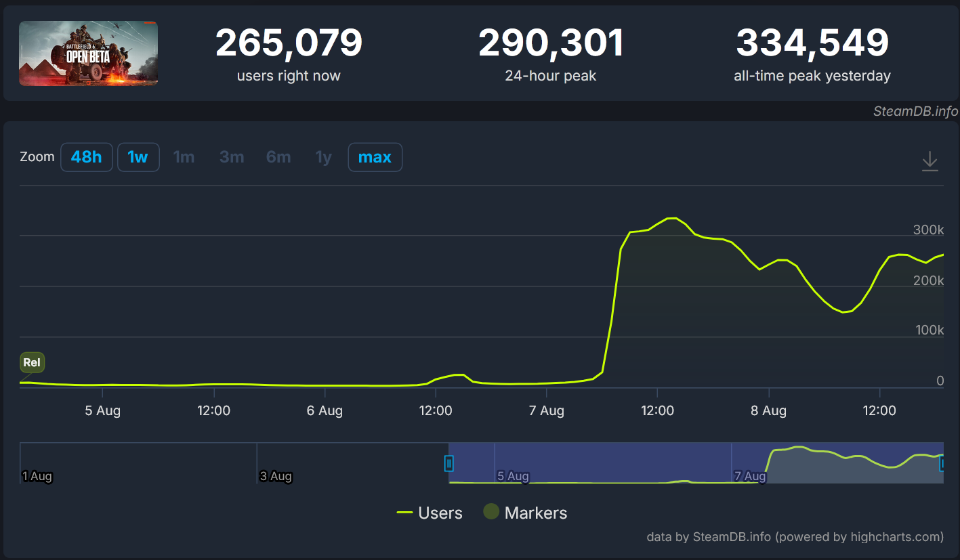Click the 8 Aug x-axis label

[769, 410]
